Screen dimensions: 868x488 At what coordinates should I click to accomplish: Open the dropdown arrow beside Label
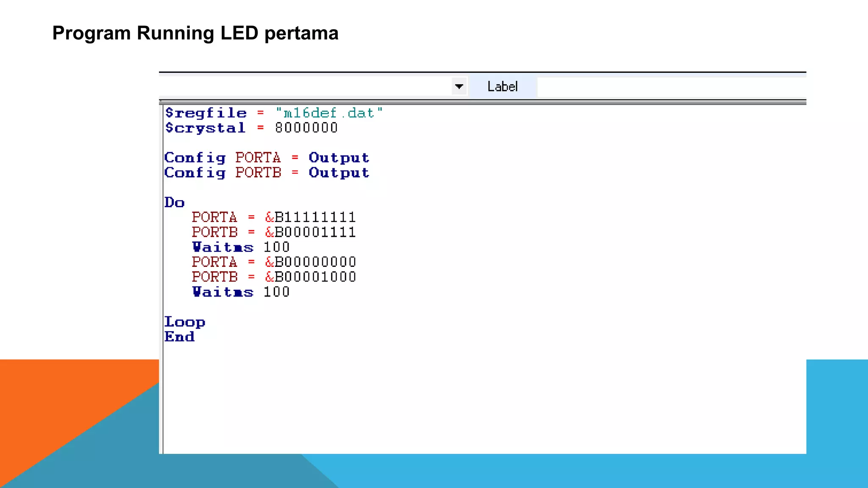pos(459,86)
